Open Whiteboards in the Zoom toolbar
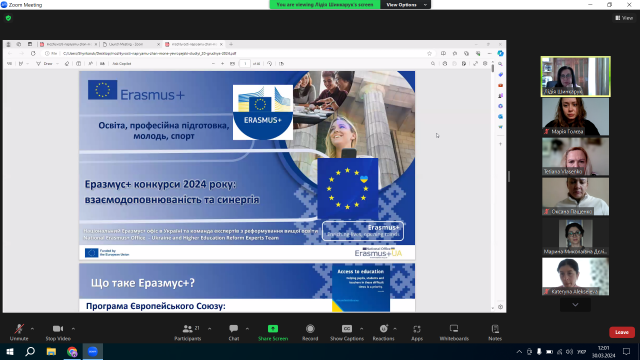This screenshot has height=360, width=640. click(x=454, y=332)
